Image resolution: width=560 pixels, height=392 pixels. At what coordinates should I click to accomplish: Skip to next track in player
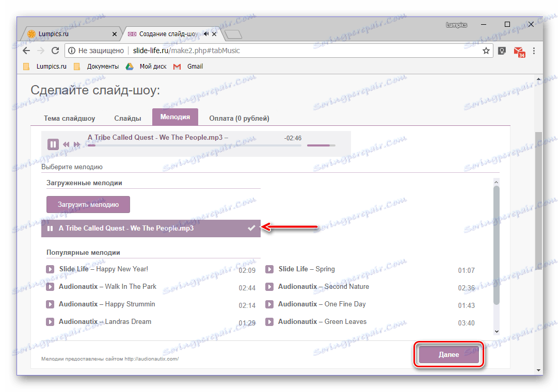tap(77, 144)
